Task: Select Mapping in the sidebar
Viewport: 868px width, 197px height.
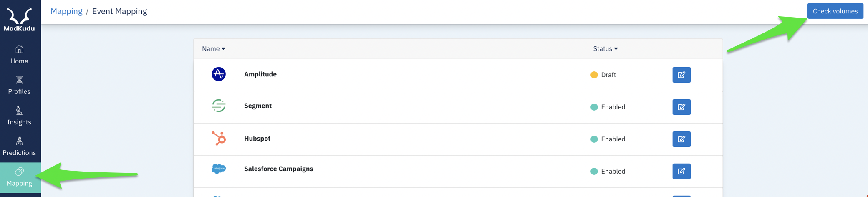Action: 19,177
